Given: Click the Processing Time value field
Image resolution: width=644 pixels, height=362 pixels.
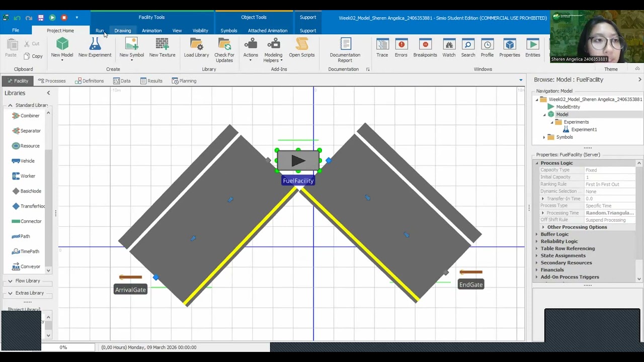Looking at the screenshot, I should (x=610, y=213).
